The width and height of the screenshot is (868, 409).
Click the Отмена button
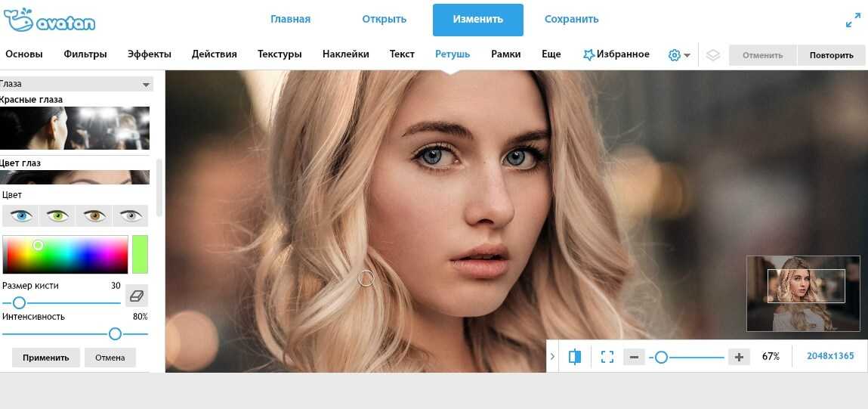(x=110, y=358)
